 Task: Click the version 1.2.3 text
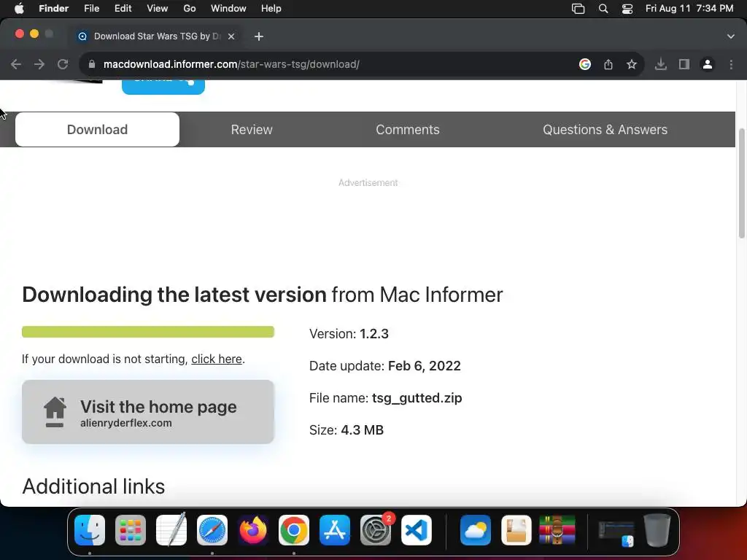[x=374, y=334]
